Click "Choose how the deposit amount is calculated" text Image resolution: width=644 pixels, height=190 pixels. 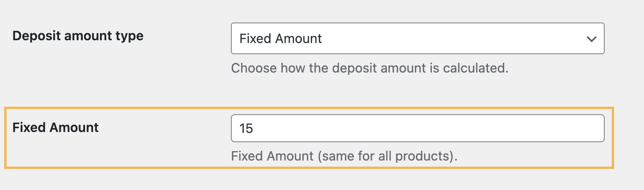point(369,68)
